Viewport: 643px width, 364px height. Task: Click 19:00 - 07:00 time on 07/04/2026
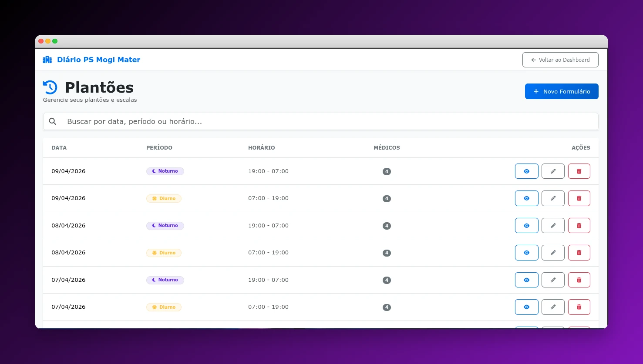click(268, 280)
